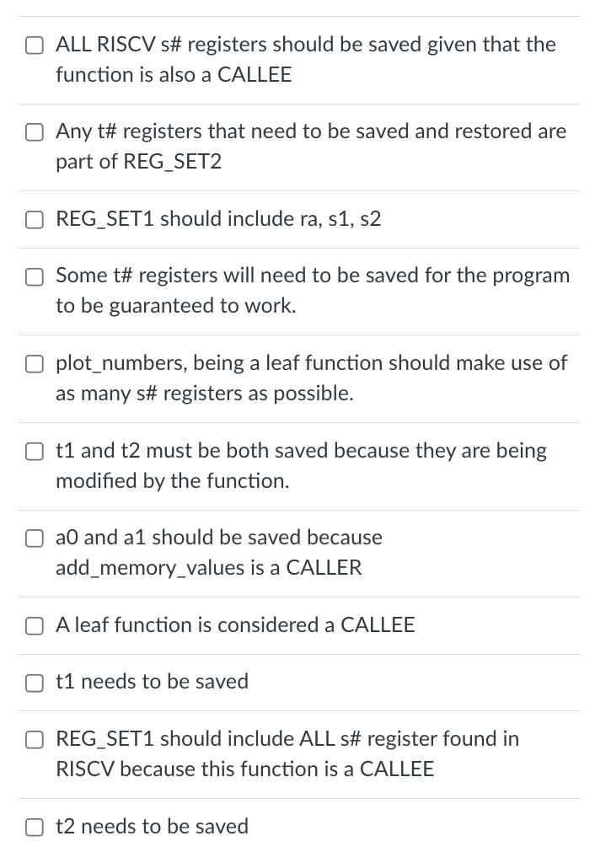Click the first answer option in the quiz
Viewport: 595px width, 868px height.
[x=305, y=59]
